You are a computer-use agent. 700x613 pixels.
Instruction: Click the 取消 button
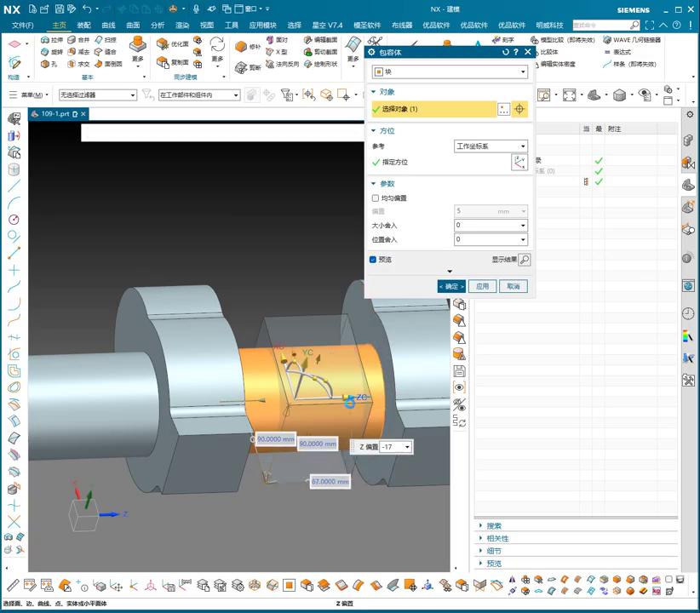(x=513, y=286)
